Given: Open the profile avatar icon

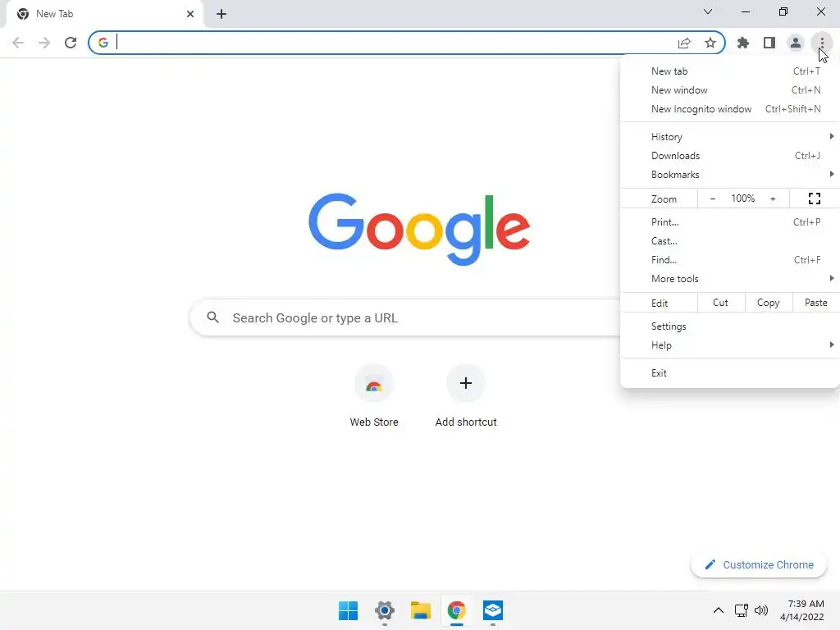Looking at the screenshot, I should point(796,43).
